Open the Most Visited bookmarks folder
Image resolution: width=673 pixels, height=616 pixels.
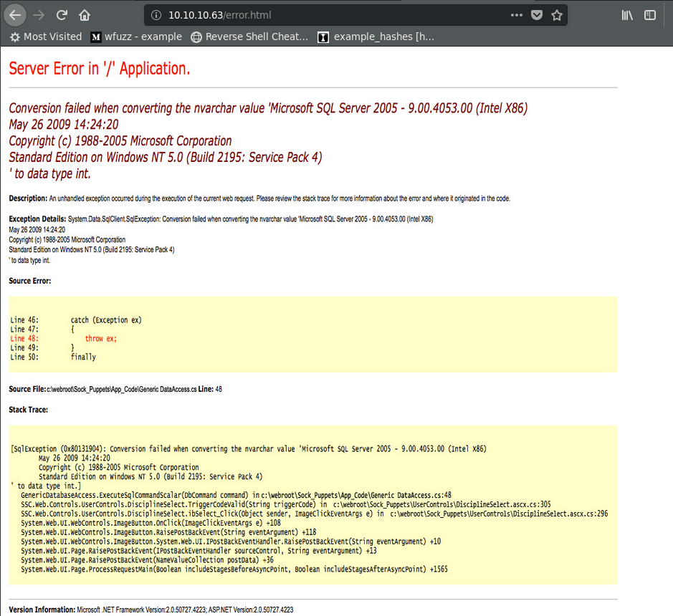click(x=46, y=37)
